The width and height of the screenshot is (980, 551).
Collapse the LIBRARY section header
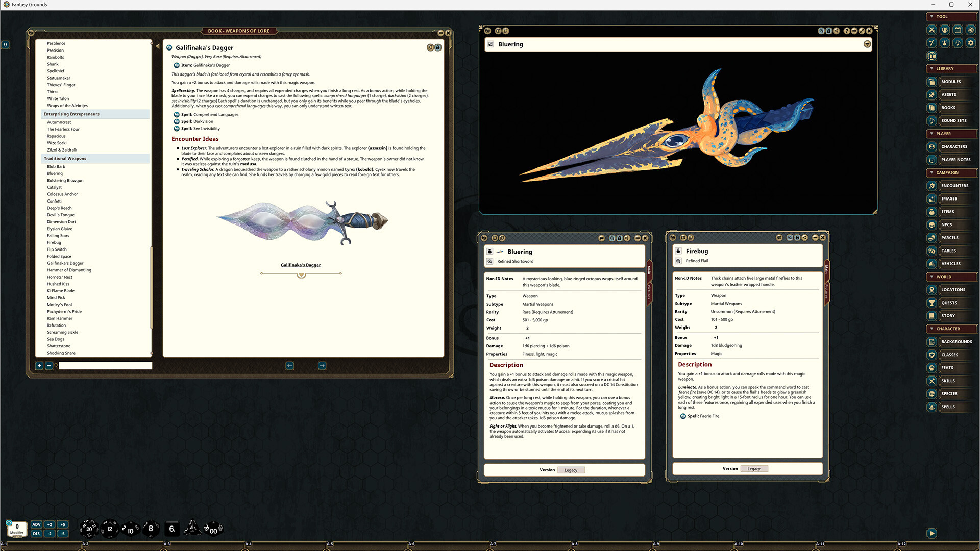click(x=950, y=68)
